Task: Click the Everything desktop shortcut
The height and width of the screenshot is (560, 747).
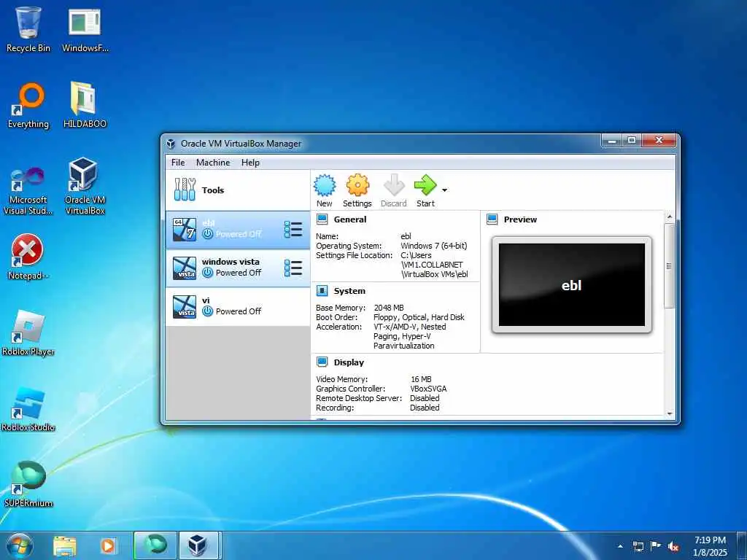Action: pyautogui.click(x=28, y=106)
